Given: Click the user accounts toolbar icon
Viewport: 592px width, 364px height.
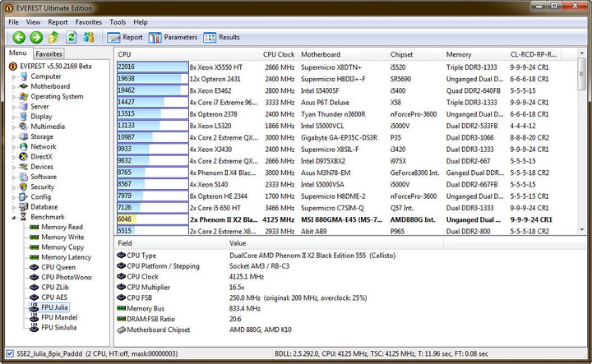Looking at the screenshot, I should pyautogui.click(x=89, y=37).
